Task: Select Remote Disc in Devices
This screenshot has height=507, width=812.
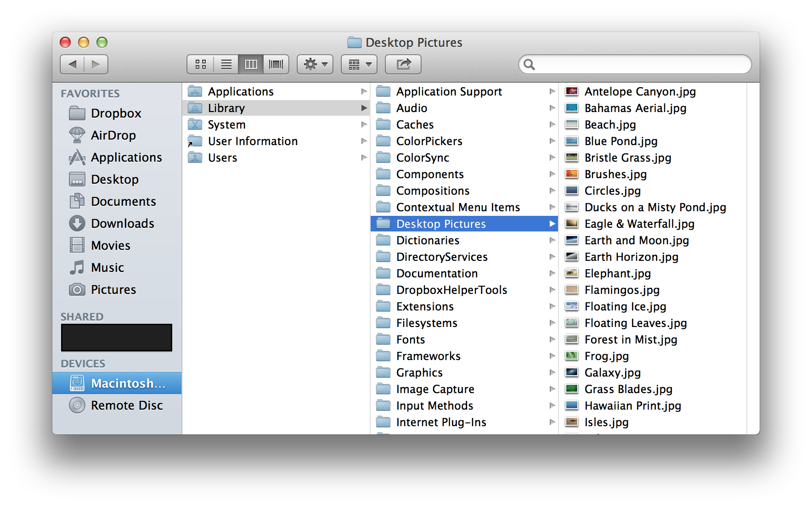Action: click(x=117, y=406)
